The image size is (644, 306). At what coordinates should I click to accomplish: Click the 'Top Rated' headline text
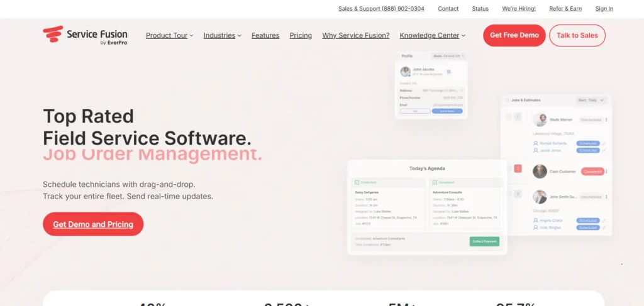(x=88, y=116)
